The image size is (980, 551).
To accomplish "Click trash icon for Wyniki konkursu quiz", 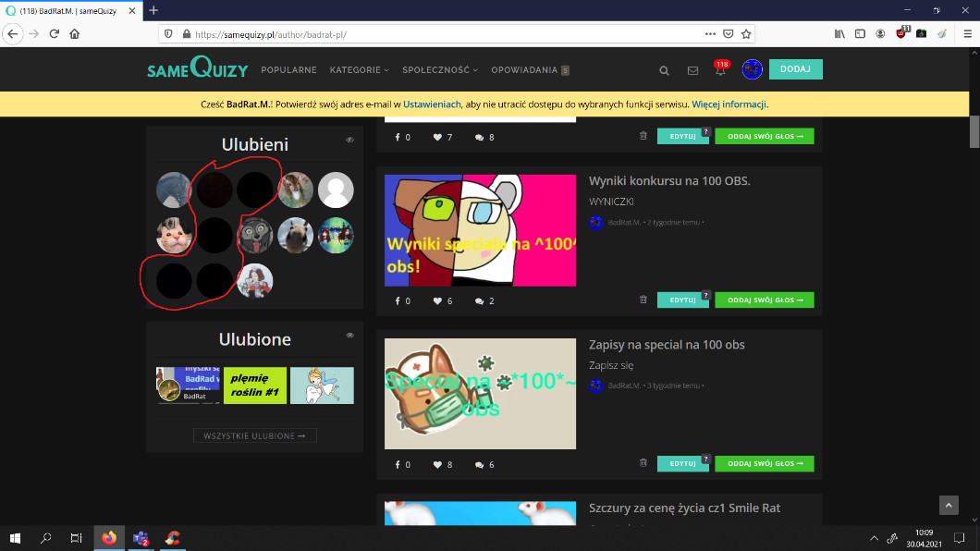I will 643,300.
